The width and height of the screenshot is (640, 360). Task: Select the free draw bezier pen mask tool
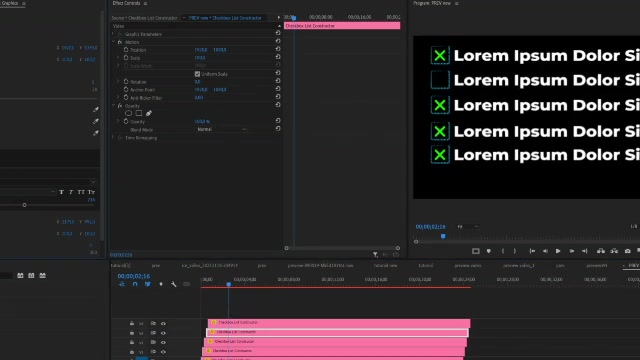(x=149, y=113)
